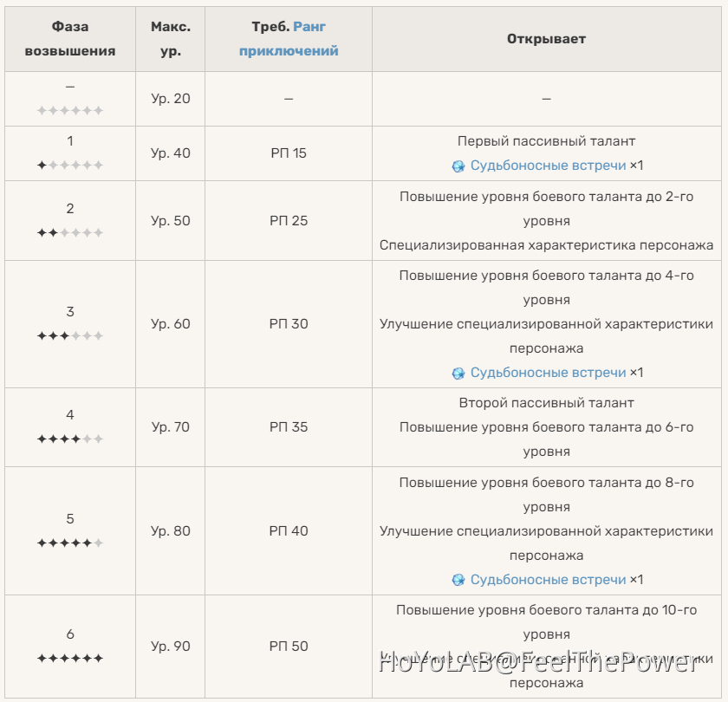Image resolution: width=728 pixels, height=702 pixels.
Task: Click the four-filled-star rating under phase 4
Action: pos(70,439)
